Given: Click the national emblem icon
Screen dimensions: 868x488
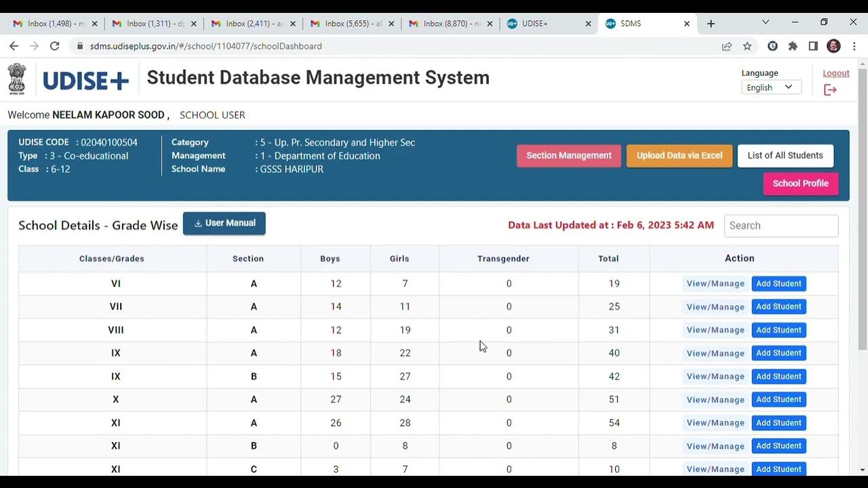Looking at the screenshot, I should click(17, 79).
